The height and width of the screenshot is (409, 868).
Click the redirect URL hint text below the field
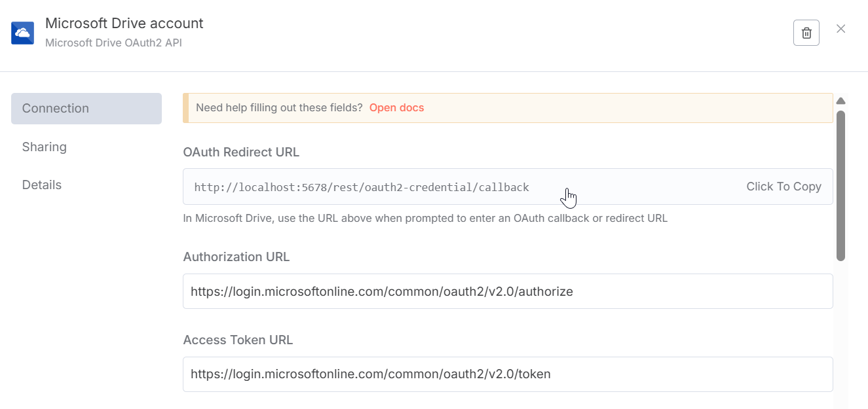pos(425,219)
